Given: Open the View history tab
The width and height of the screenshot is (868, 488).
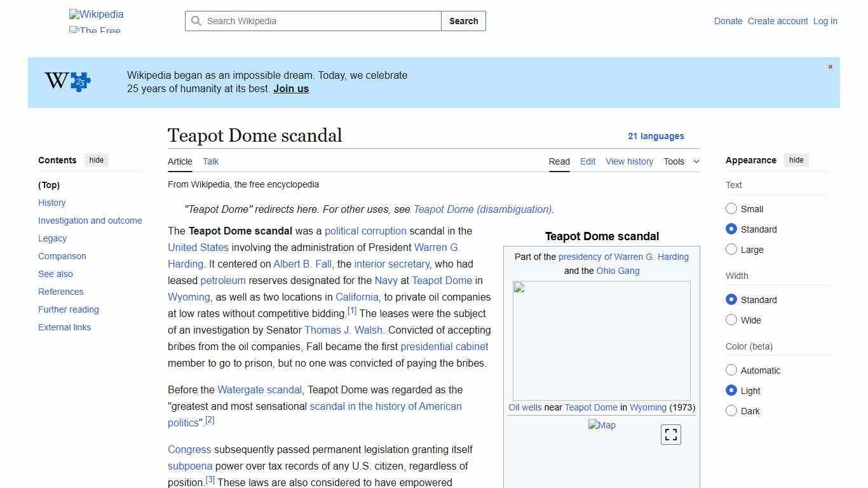Looking at the screenshot, I should (x=629, y=161).
